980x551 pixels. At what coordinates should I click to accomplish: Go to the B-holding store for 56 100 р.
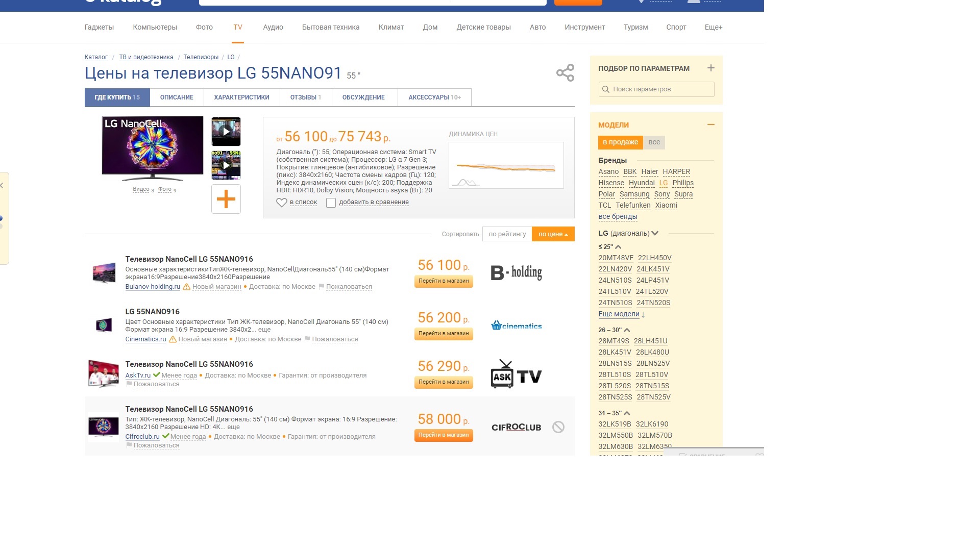444,281
